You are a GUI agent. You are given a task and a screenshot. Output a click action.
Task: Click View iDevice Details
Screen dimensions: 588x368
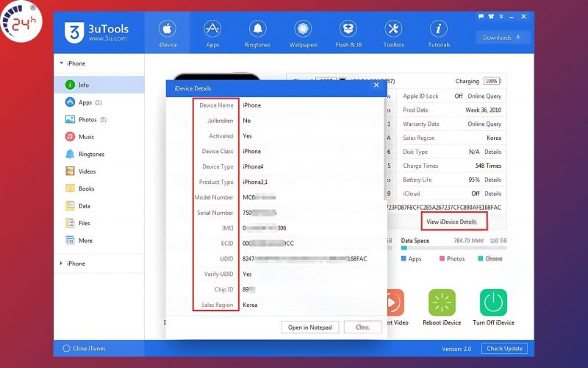452,222
